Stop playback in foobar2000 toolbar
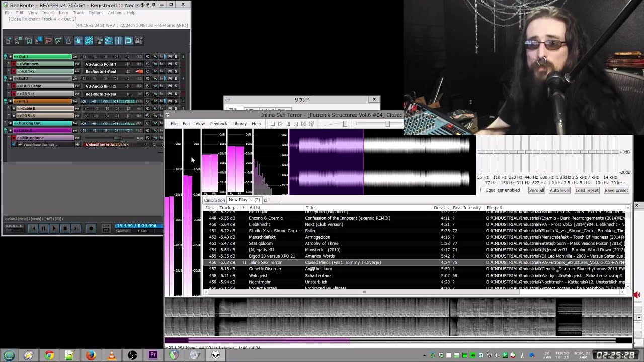The height and width of the screenshot is (362, 644). point(273,124)
